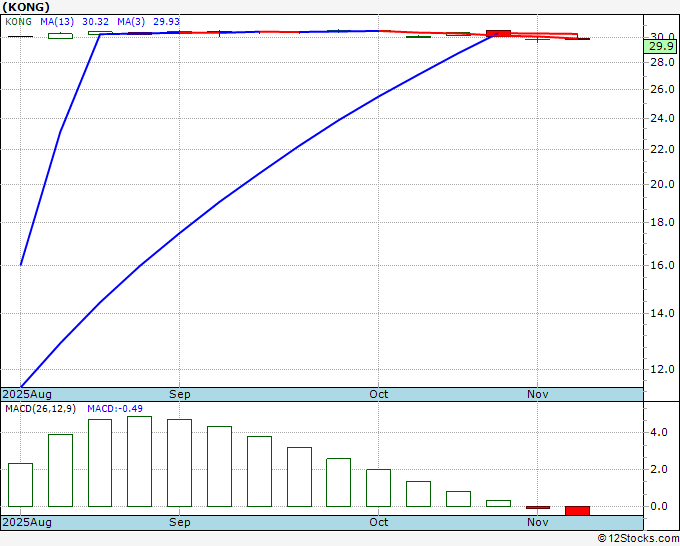Click the highlighted 29.9 current price tag

tap(660, 46)
